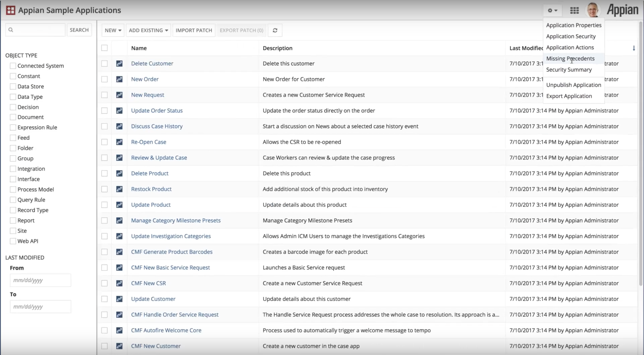Click the process model icon beside Delete Customer
Screen dimensions: 644x355
pos(119,63)
